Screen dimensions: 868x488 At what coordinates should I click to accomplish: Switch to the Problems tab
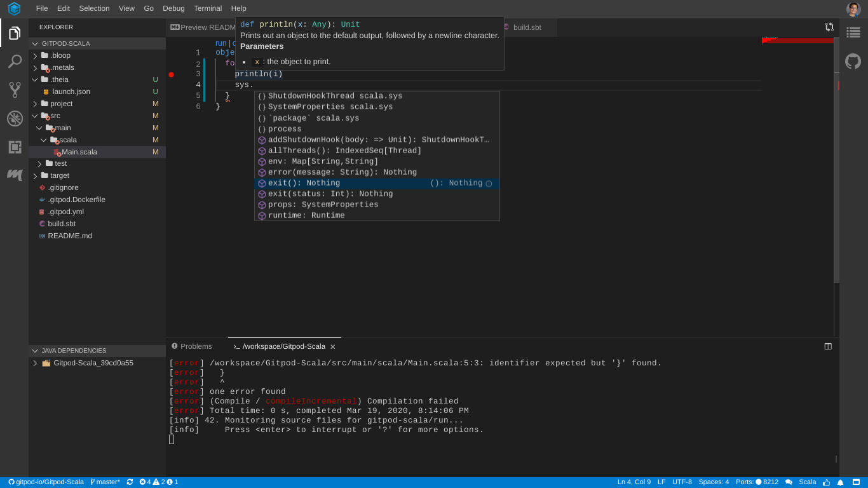tap(196, 346)
